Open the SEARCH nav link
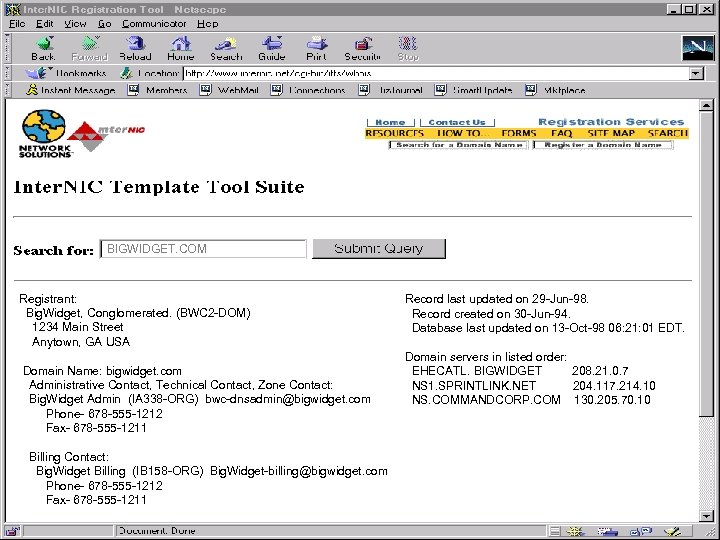The height and width of the screenshot is (540, 720). click(668, 133)
